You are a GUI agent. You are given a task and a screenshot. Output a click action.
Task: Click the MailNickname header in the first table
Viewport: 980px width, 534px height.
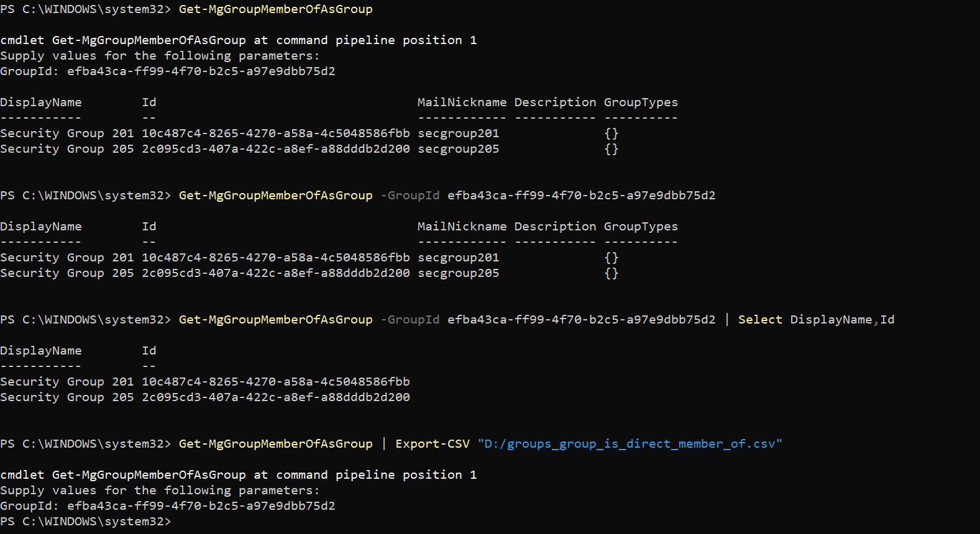click(x=462, y=102)
